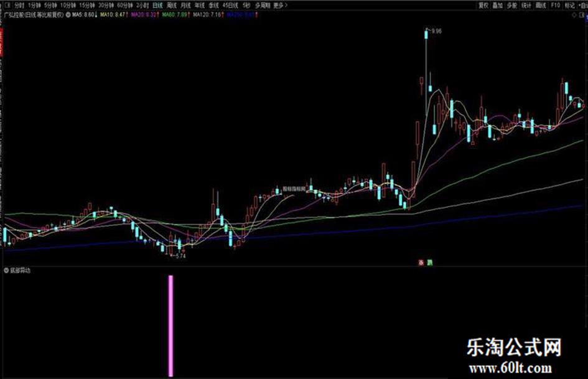Click the panel icon left of 分时
Image resolution: width=588 pixels, height=379 pixels.
[7, 5]
